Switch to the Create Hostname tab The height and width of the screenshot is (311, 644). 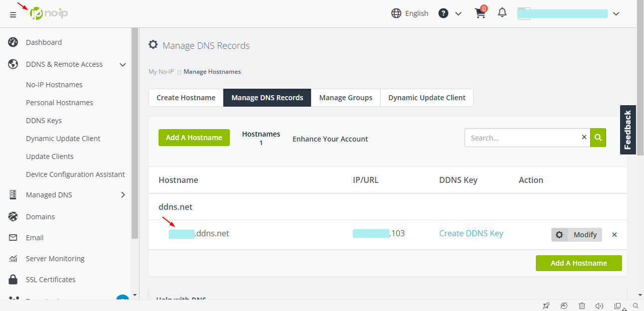coord(186,98)
